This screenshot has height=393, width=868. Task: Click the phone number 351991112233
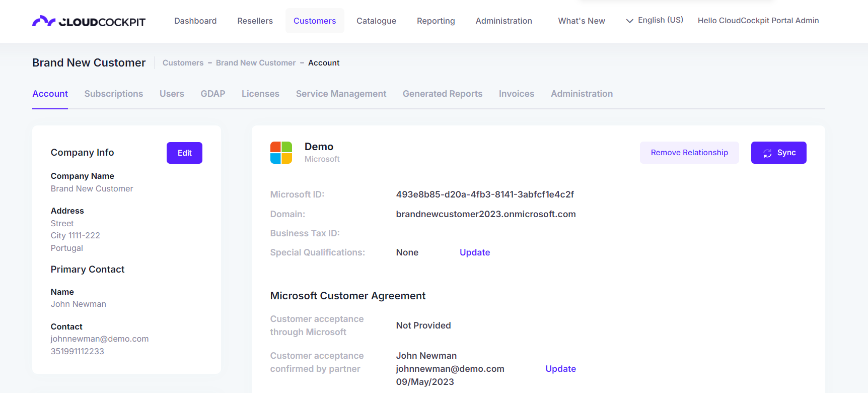(78, 352)
